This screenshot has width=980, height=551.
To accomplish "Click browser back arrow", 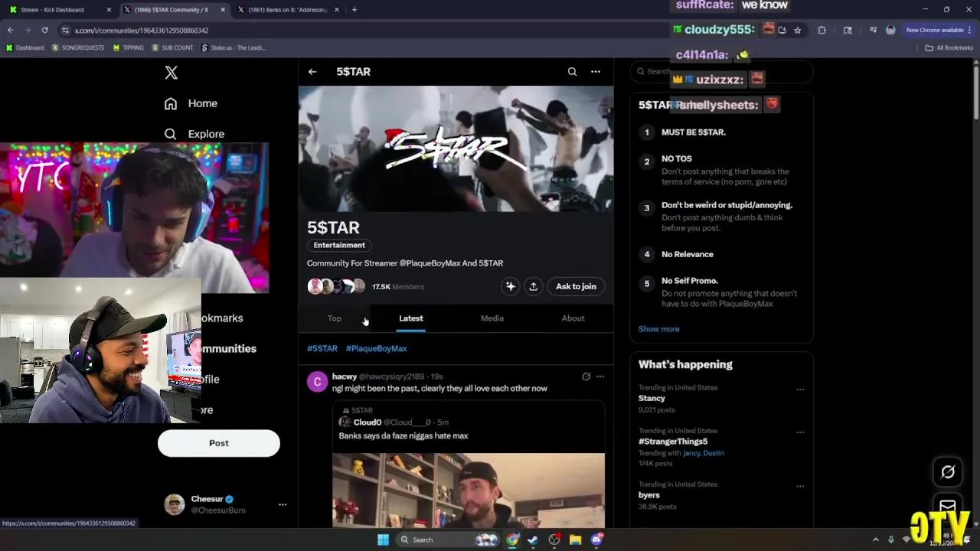I will (10, 30).
